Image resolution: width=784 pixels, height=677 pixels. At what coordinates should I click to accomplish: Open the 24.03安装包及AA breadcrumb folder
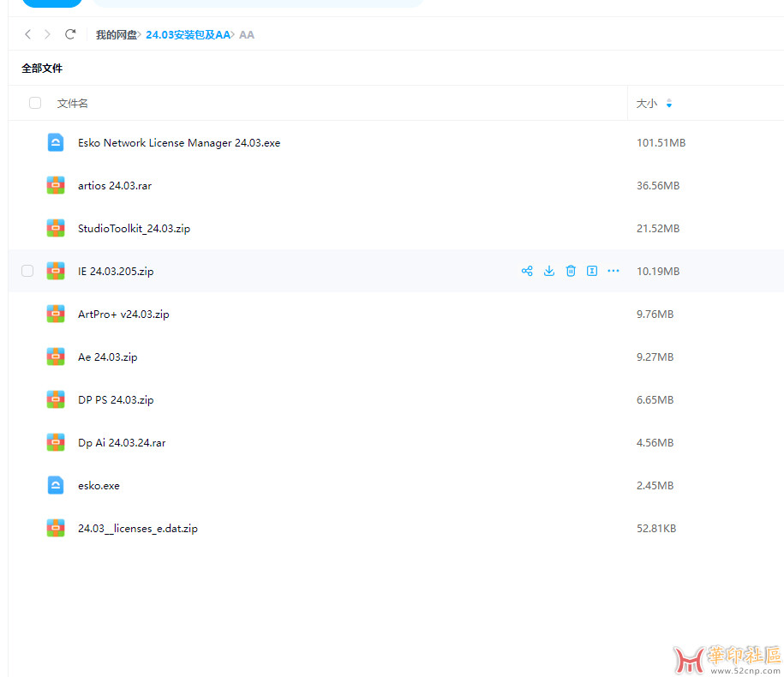click(x=188, y=34)
